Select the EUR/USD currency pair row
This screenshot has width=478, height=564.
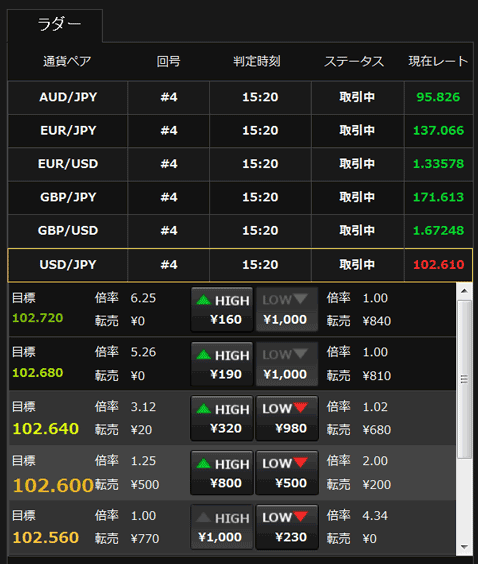(240, 164)
